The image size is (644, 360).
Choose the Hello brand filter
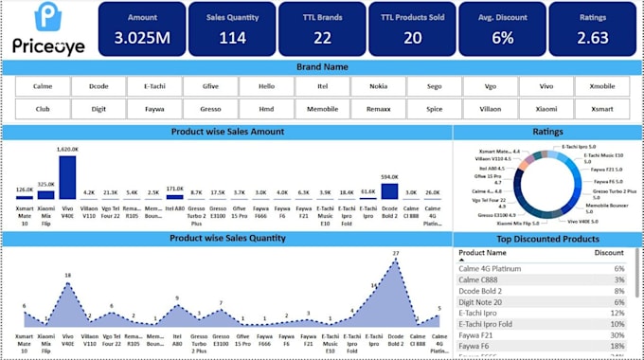(266, 86)
